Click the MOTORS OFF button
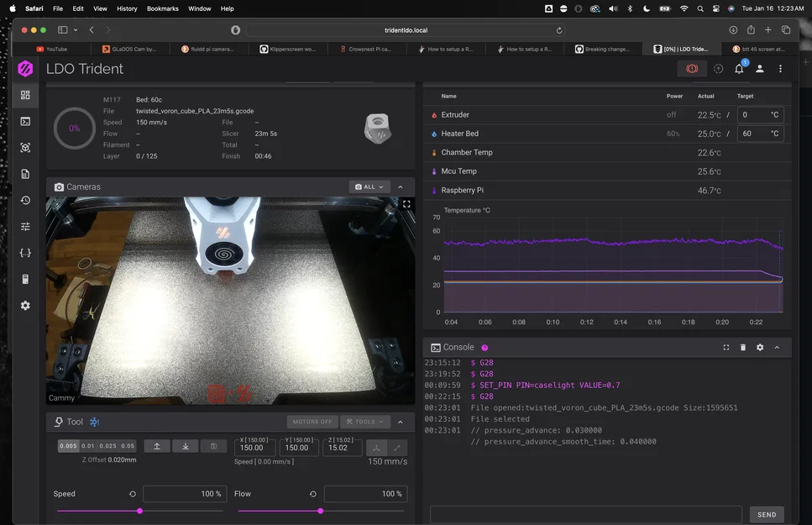Viewport: 812px width, 525px height. click(x=312, y=422)
